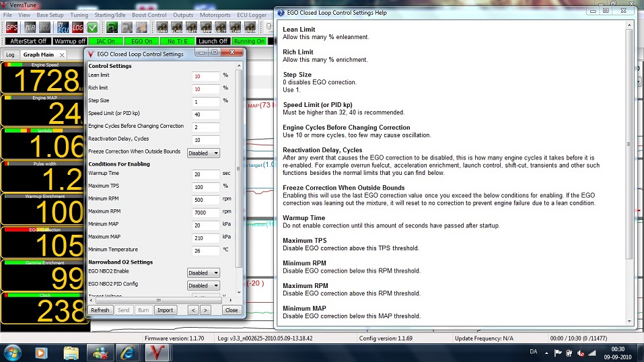Click the blue IN ECU toolbar icon
This screenshot has height=362, width=644.
[63, 28]
